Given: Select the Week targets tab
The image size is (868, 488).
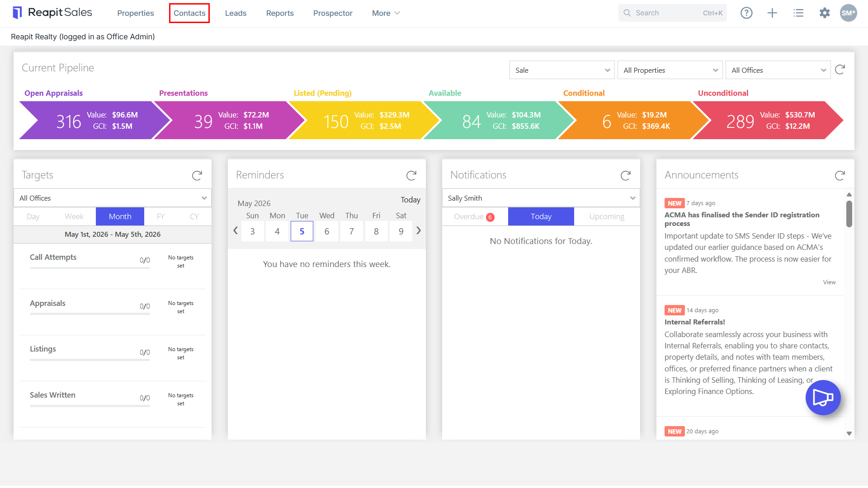Looking at the screenshot, I should (x=74, y=216).
